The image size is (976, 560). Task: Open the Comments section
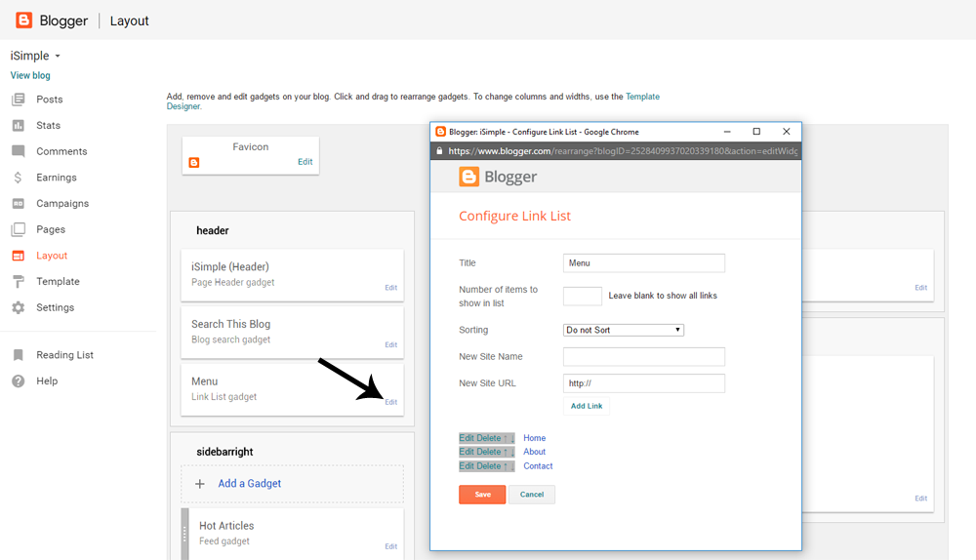tap(61, 151)
